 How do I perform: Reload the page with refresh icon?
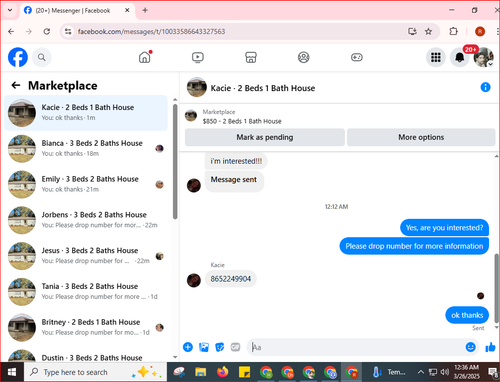pos(47,32)
